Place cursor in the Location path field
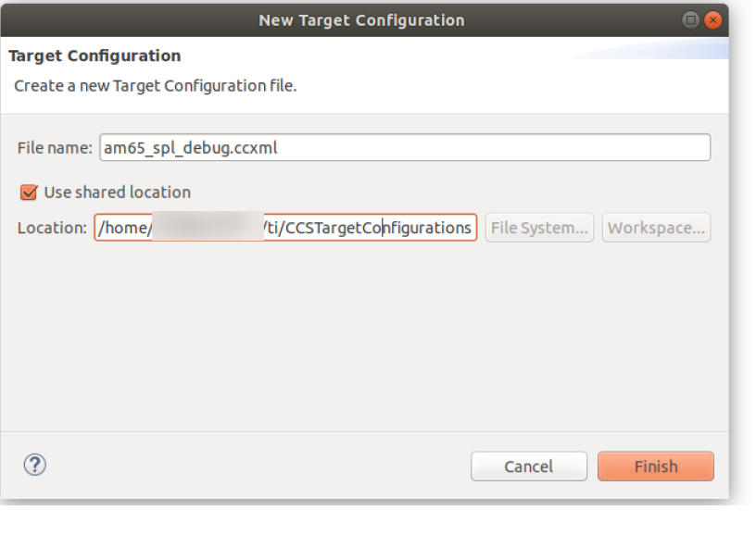This screenshot has width=756, height=548. pos(285,228)
